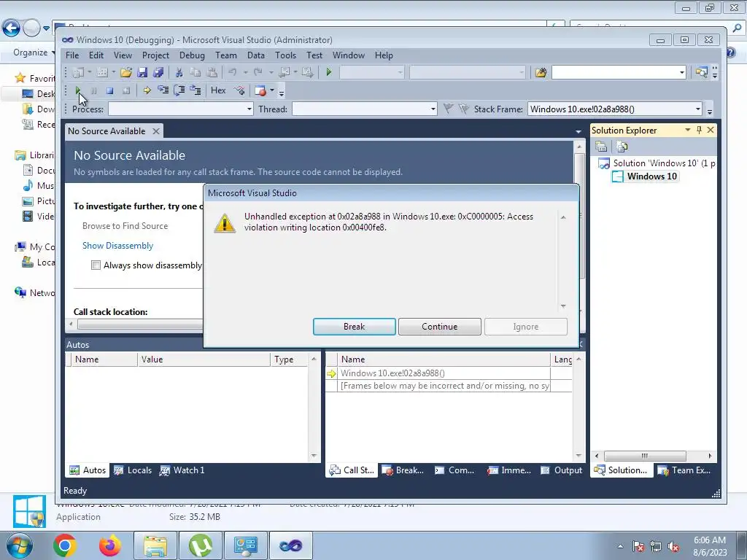The image size is (747, 560).
Task: Click the Restart debugging icon
Action: coord(125,90)
